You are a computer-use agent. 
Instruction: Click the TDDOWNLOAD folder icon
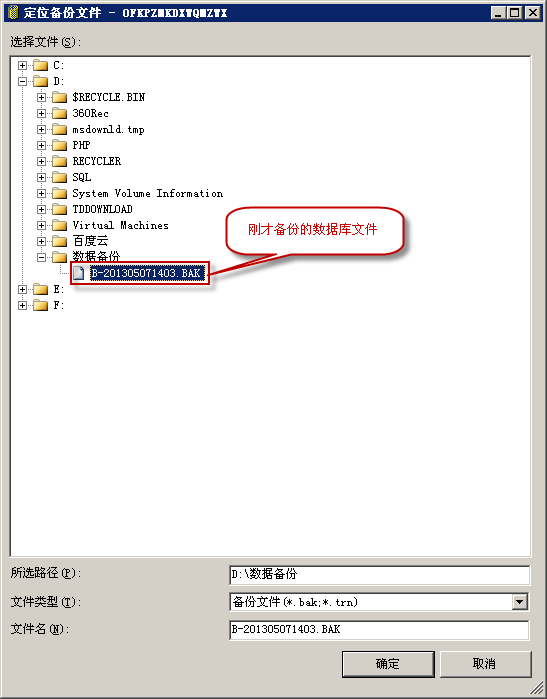tap(59, 209)
